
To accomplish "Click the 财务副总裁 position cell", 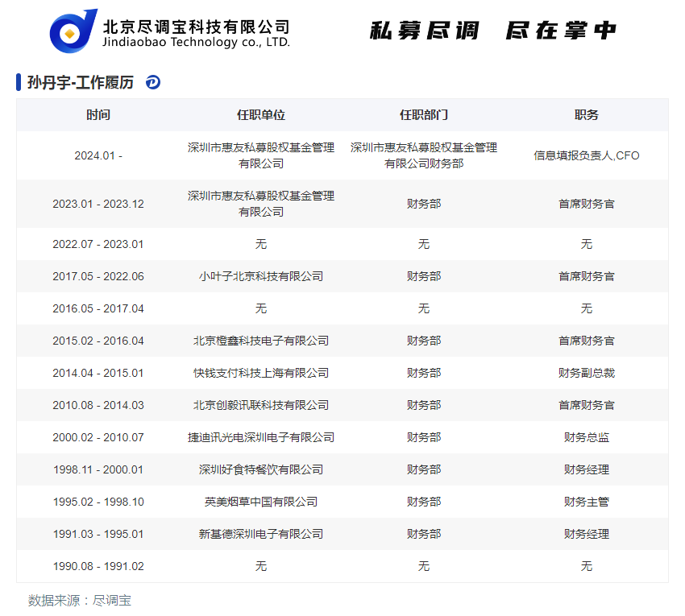I will [x=586, y=374].
